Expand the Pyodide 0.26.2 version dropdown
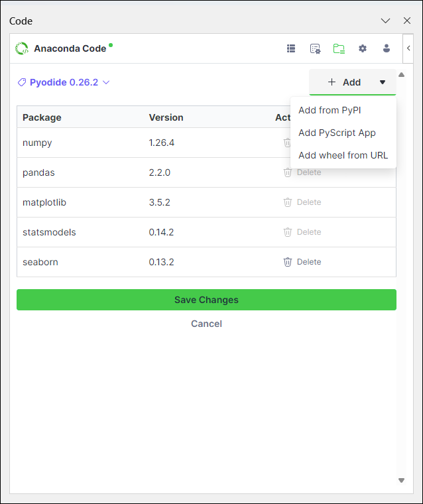 point(106,82)
